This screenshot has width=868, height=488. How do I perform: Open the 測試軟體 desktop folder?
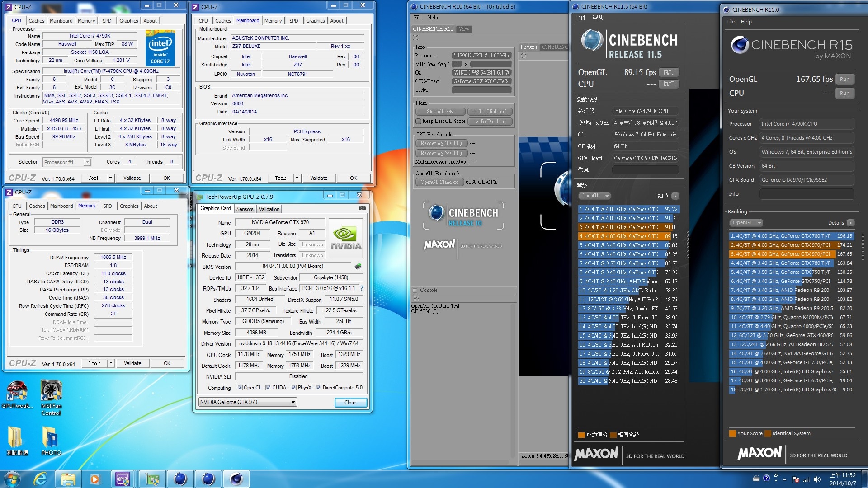tap(16, 441)
